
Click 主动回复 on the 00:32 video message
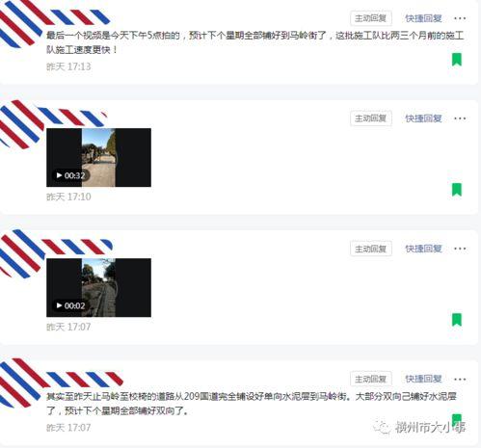click(371, 119)
